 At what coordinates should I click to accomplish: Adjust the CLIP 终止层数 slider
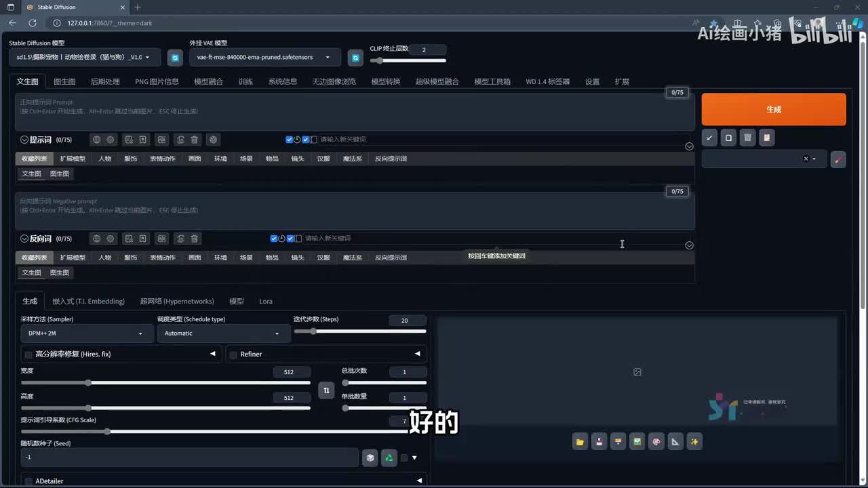(408, 60)
